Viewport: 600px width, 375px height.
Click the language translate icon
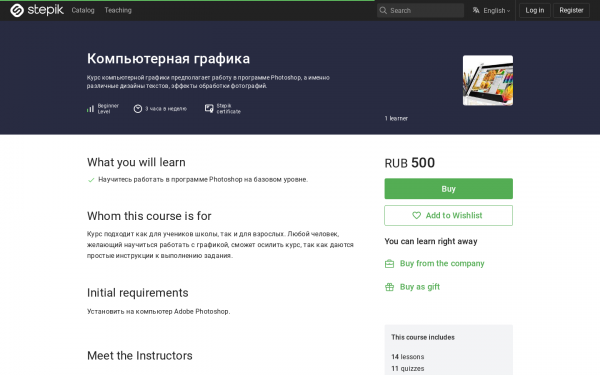click(476, 10)
